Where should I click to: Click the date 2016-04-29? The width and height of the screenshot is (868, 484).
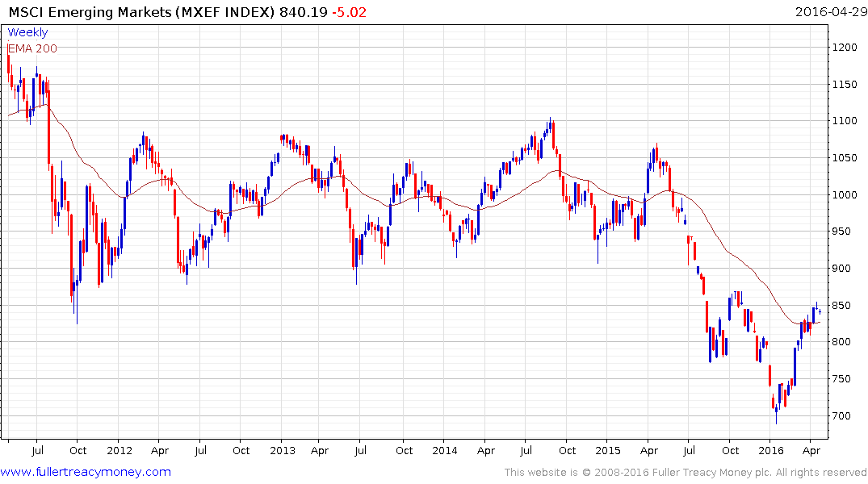pos(831,11)
